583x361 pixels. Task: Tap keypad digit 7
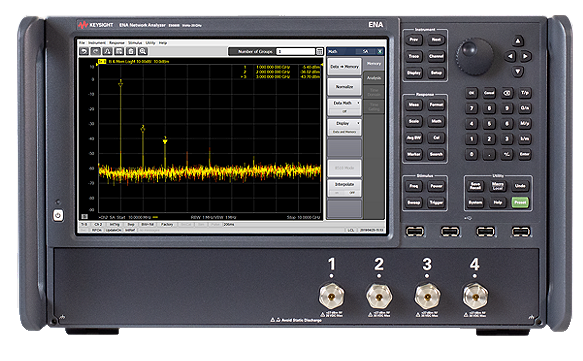(471, 108)
